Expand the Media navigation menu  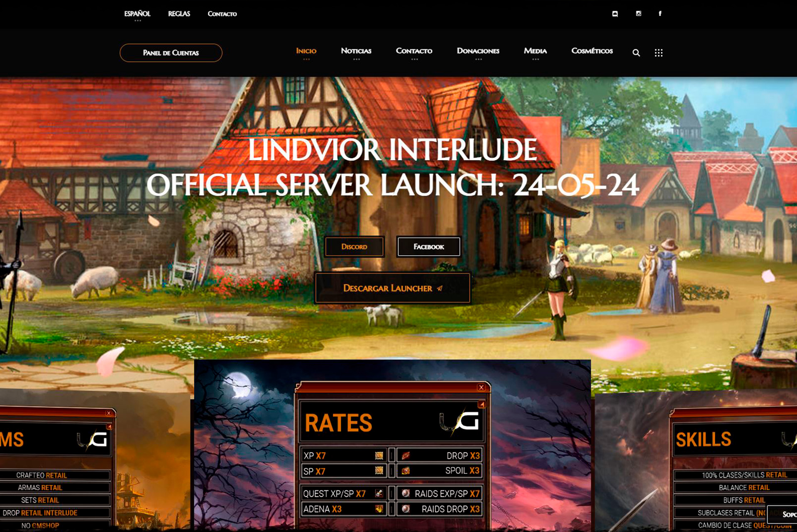coord(535,51)
